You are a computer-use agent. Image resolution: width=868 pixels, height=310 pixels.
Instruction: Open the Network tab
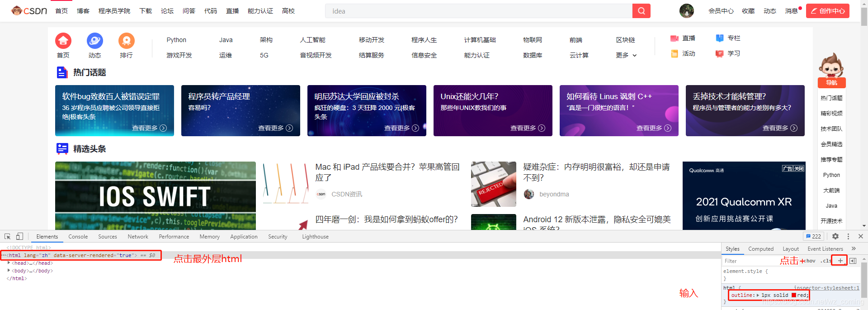(x=138, y=236)
